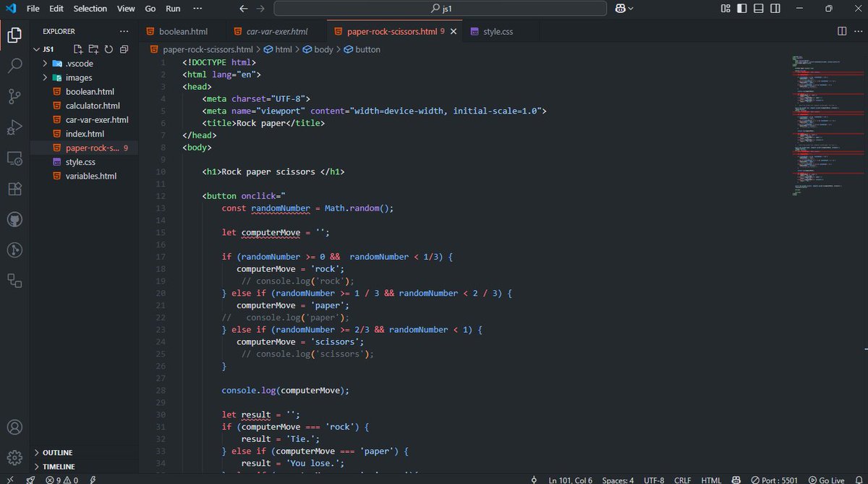868x484 pixels.
Task: Collapse the JS1 project folder
Action: click(x=35, y=48)
